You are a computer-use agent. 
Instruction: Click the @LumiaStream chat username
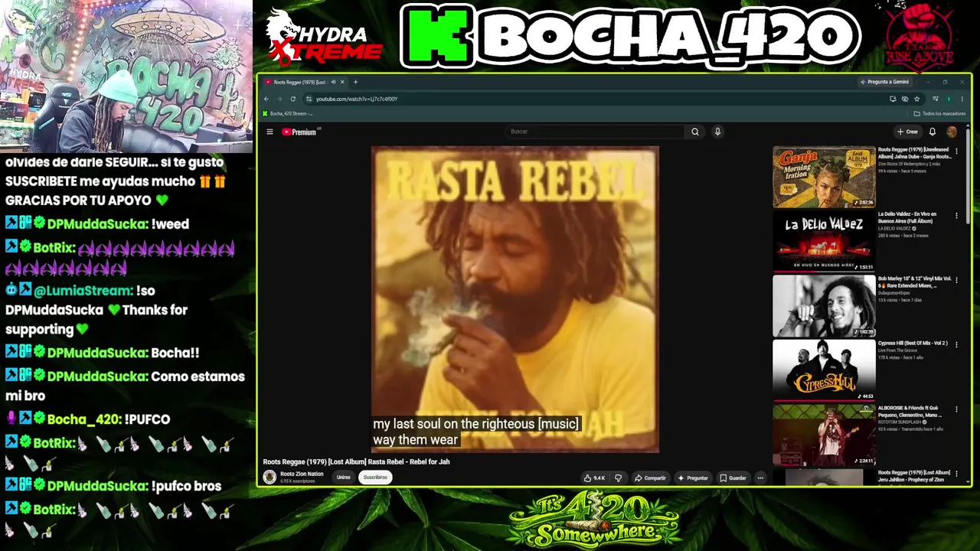(x=83, y=291)
